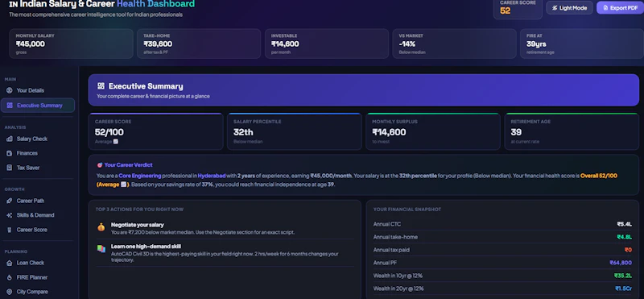
Task: Click the Hyderabad highlighted text
Action: [212, 176]
